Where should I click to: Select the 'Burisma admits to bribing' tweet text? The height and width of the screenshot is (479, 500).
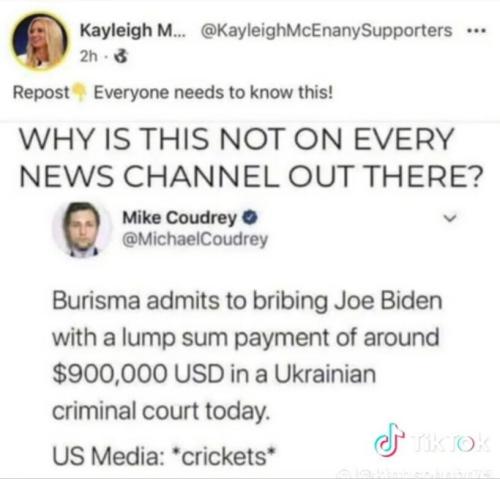(x=247, y=355)
